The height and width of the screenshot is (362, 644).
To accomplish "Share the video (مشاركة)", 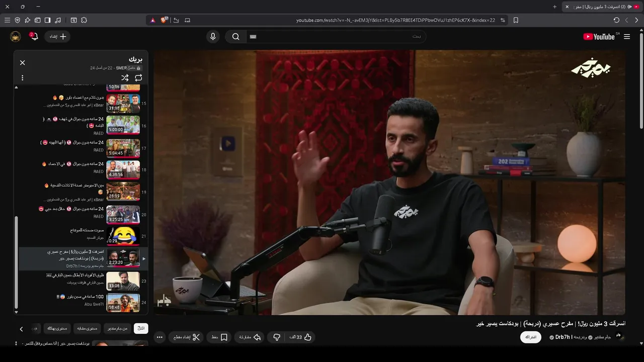I will [x=250, y=337].
